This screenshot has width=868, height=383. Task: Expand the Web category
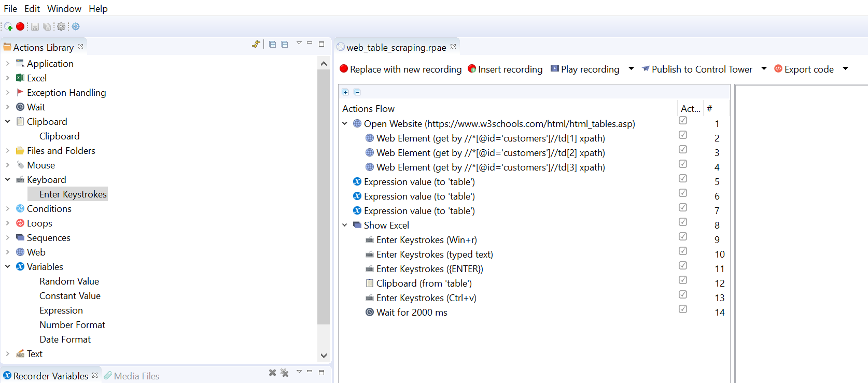tap(7, 252)
